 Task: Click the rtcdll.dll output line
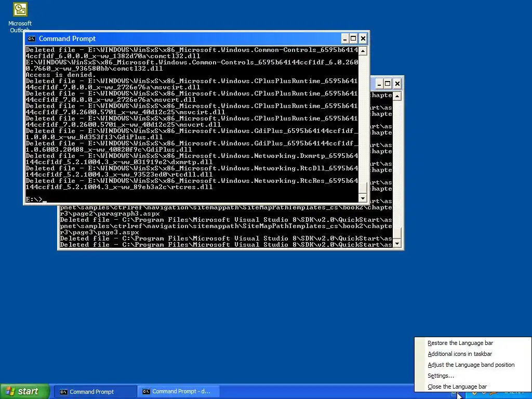click(x=119, y=175)
